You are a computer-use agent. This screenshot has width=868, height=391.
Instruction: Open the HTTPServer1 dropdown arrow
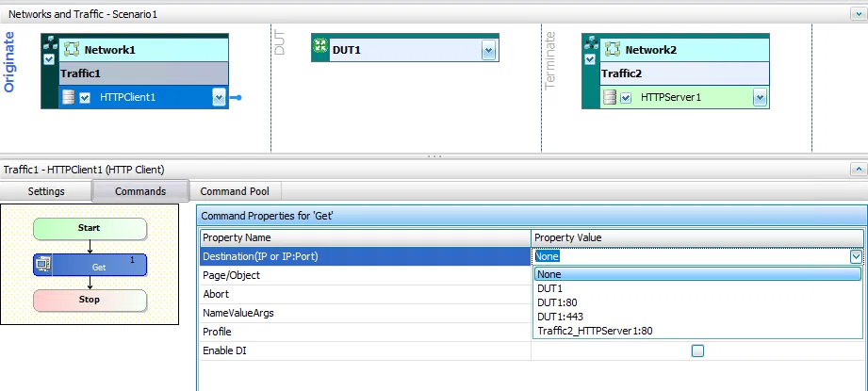click(x=760, y=98)
